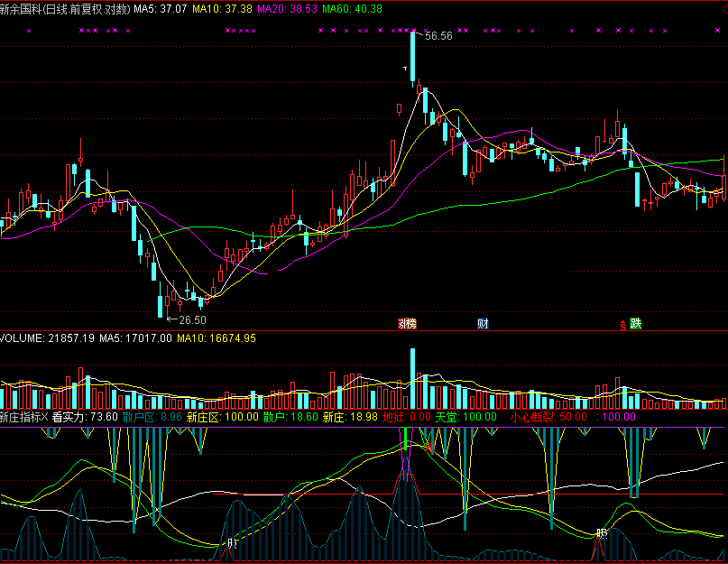The height and width of the screenshot is (564, 728).
Task: Click the small T marker beside the peak candle
Action: coord(405,69)
